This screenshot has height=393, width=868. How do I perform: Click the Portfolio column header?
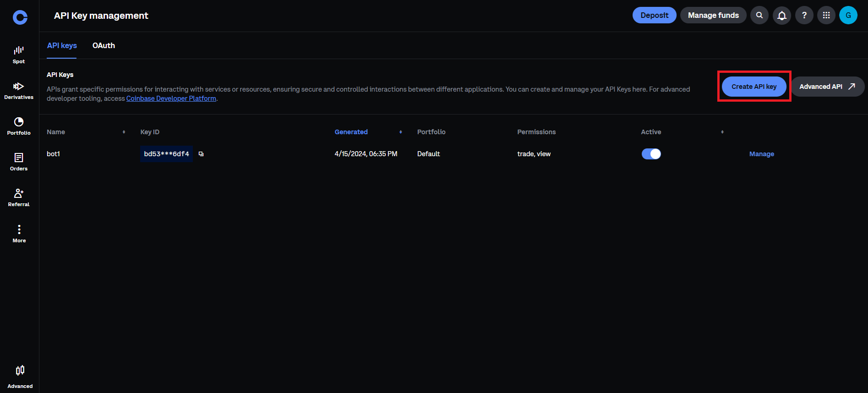click(x=431, y=132)
